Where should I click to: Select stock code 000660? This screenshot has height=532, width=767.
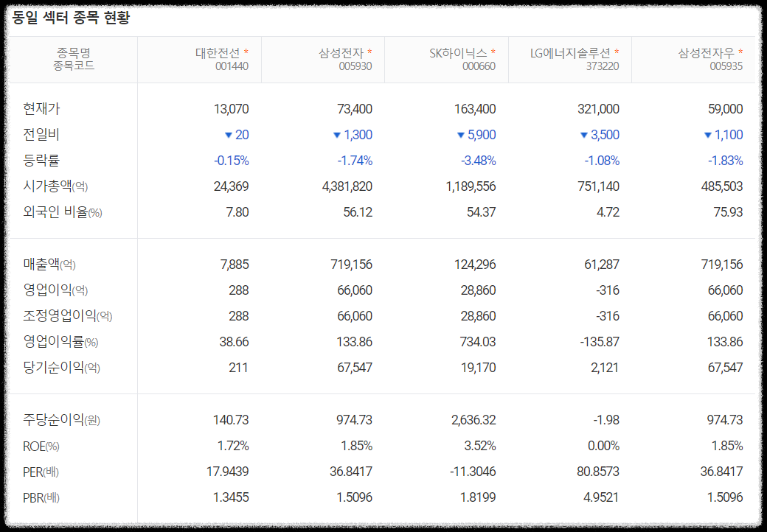click(479, 66)
